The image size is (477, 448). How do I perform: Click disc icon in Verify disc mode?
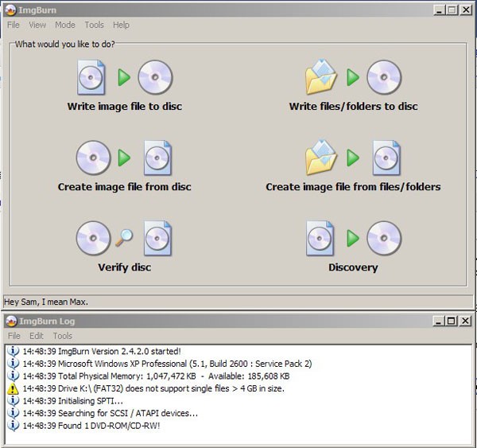click(x=93, y=238)
